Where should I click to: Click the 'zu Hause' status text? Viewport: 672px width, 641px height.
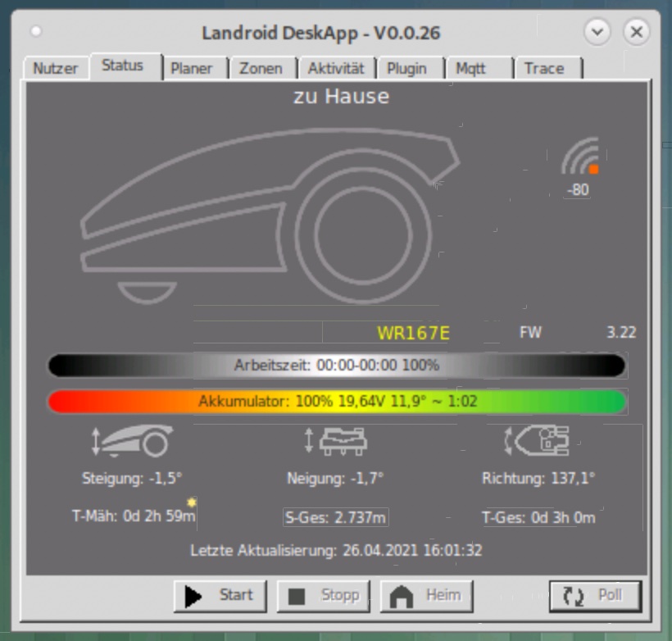341,96
